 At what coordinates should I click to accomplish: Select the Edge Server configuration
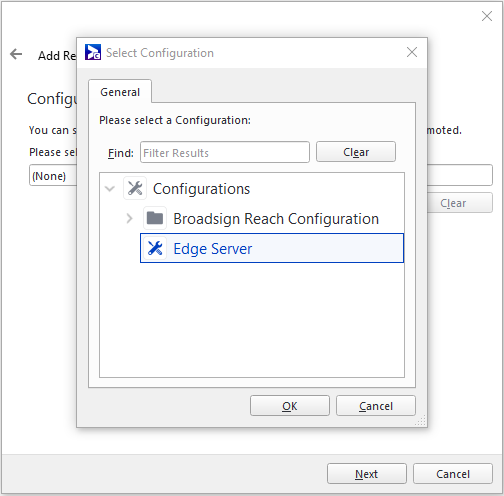coord(272,248)
